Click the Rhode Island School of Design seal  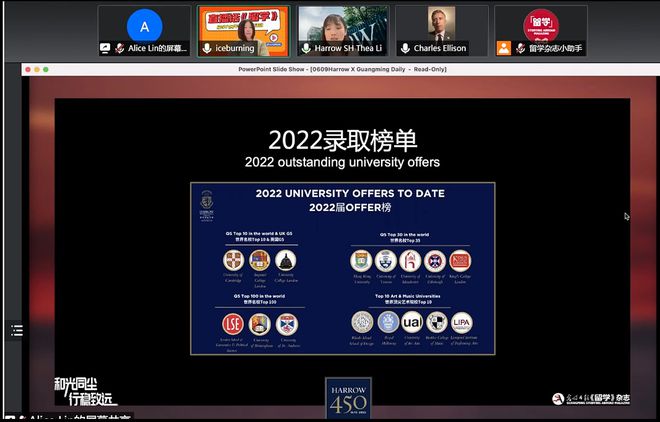tap(362, 322)
